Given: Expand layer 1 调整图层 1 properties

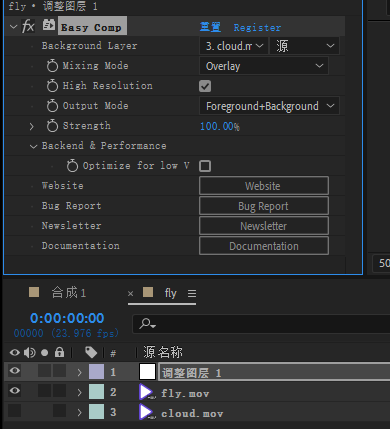Looking at the screenshot, I should point(79,372).
